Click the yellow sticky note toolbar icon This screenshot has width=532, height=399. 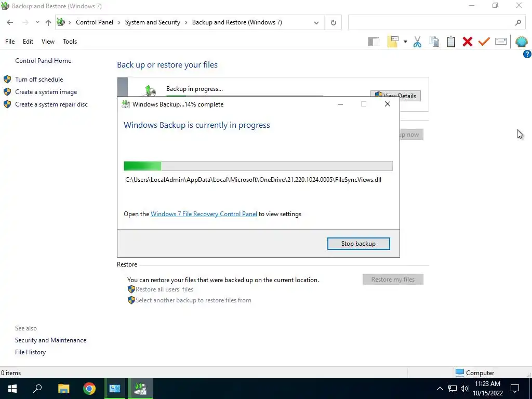(393, 42)
